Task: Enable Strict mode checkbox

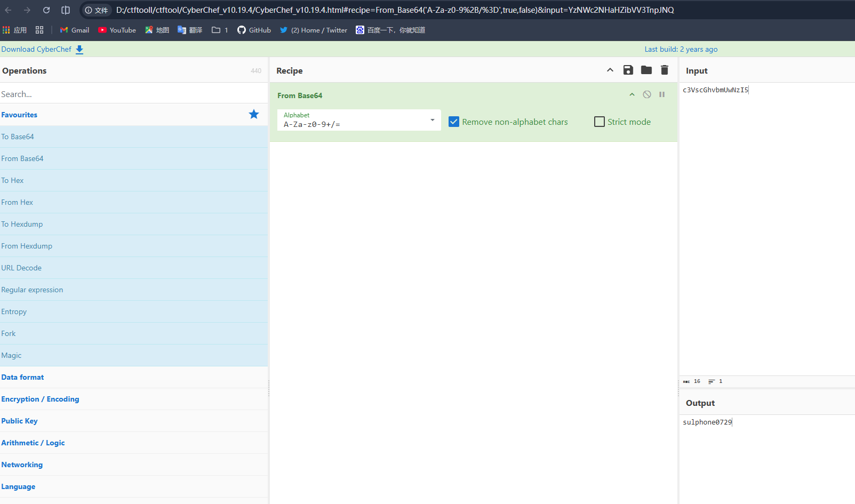Action: (x=600, y=122)
